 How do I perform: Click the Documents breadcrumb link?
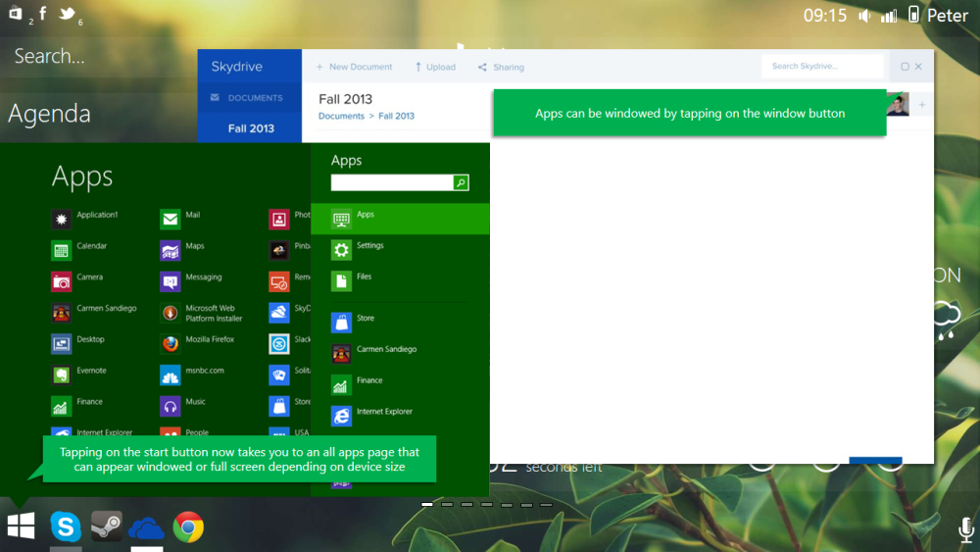[341, 116]
